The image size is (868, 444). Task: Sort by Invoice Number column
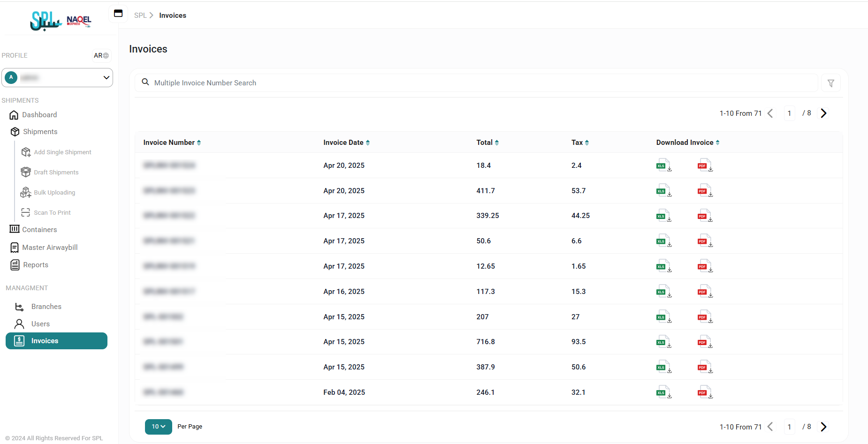coord(172,143)
